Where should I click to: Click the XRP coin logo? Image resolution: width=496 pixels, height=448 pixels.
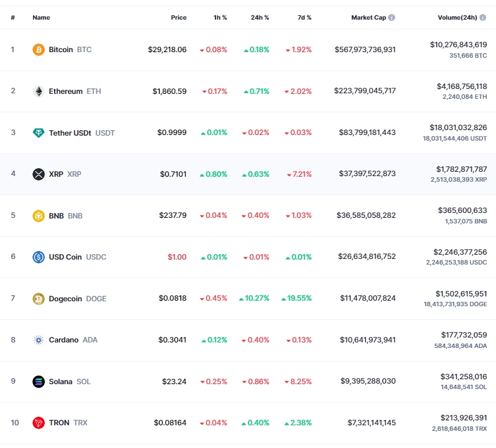[x=39, y=174]
